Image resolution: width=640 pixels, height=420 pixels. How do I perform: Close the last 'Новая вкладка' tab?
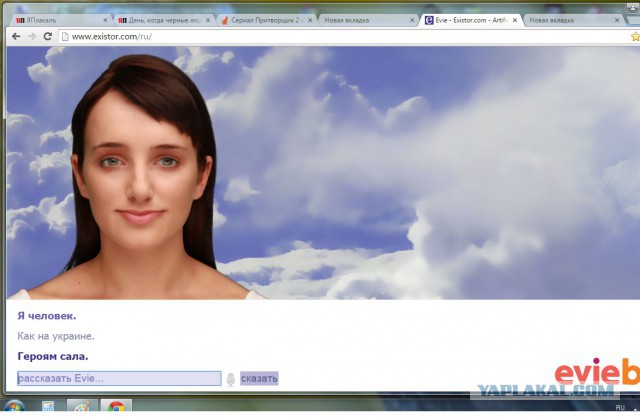617,20
